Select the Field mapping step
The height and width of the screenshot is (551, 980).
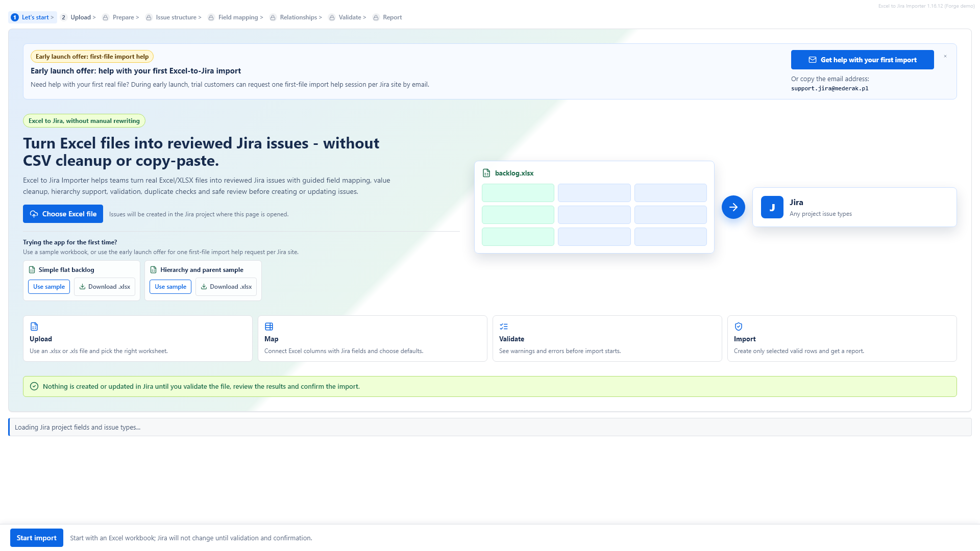pyautogui.click(x=236, y=17)
